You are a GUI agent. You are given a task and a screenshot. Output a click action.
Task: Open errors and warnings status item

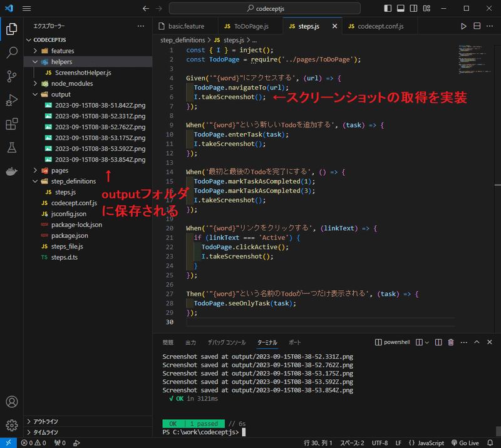click(34, 443)
